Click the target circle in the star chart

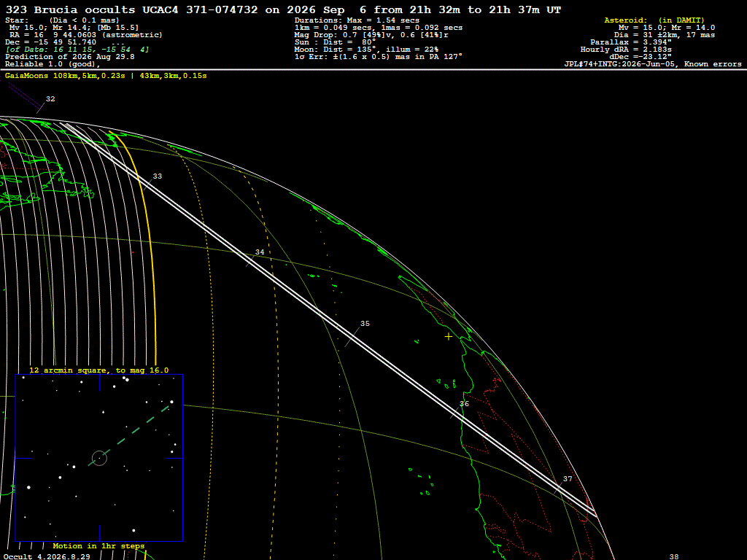click(x=99, y=458)
